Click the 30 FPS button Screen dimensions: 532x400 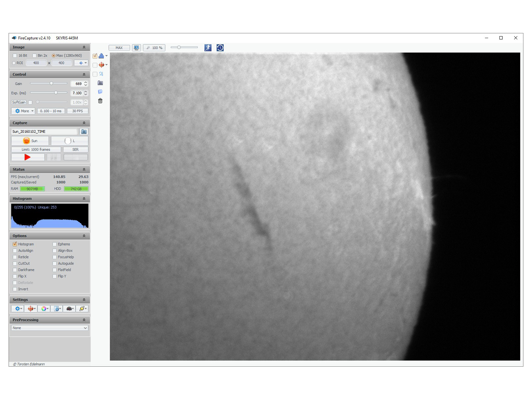[78, 111]
